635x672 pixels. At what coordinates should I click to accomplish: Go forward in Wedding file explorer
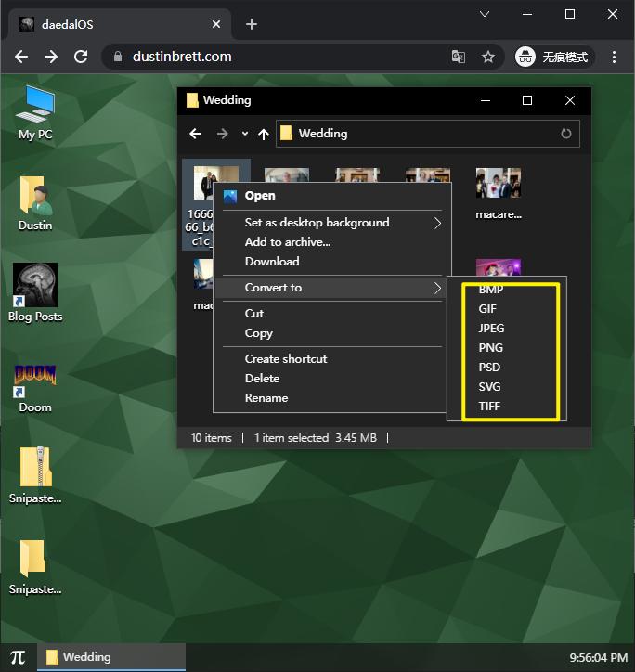click(x=222, y=134)
